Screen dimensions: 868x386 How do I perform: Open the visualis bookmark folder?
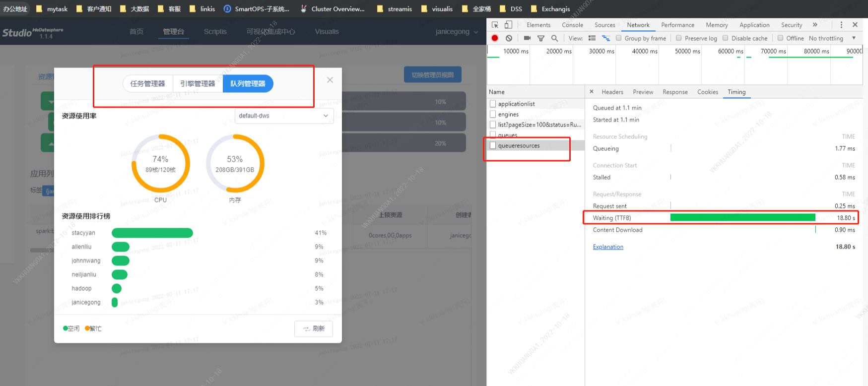point(437,9)
